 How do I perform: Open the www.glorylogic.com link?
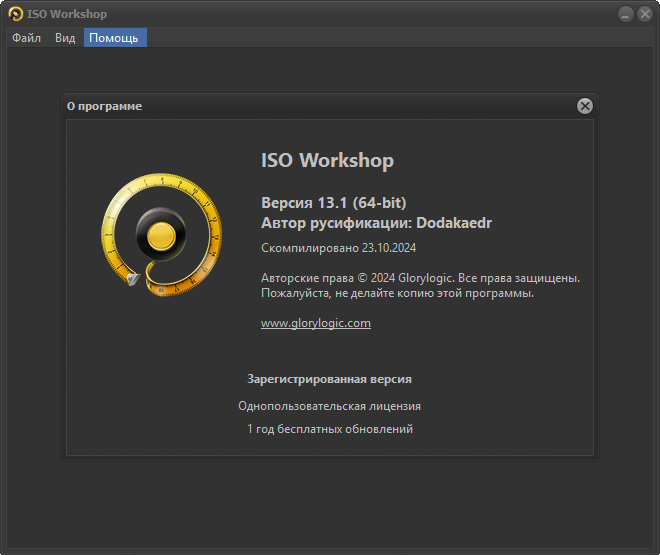(316, 323)
